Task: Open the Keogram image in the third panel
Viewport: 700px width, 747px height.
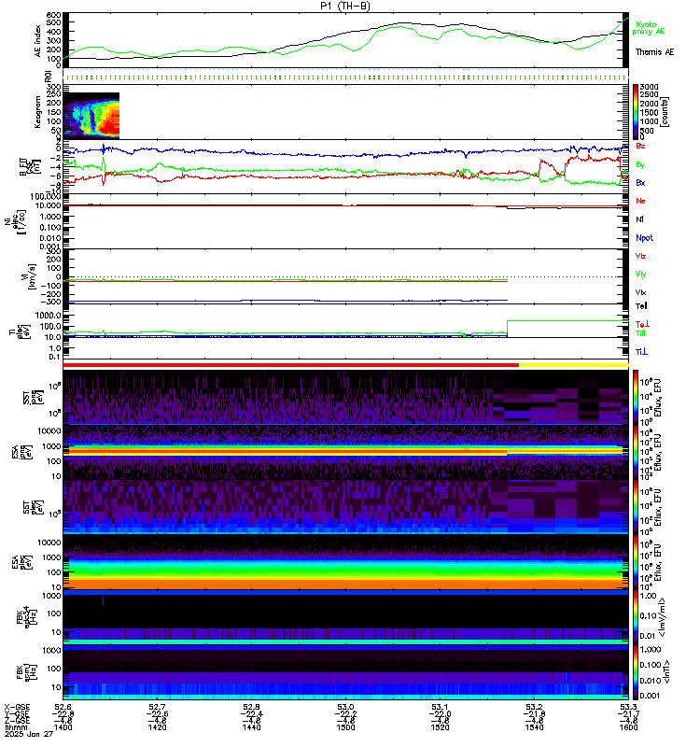Action: tap(91, 116)
